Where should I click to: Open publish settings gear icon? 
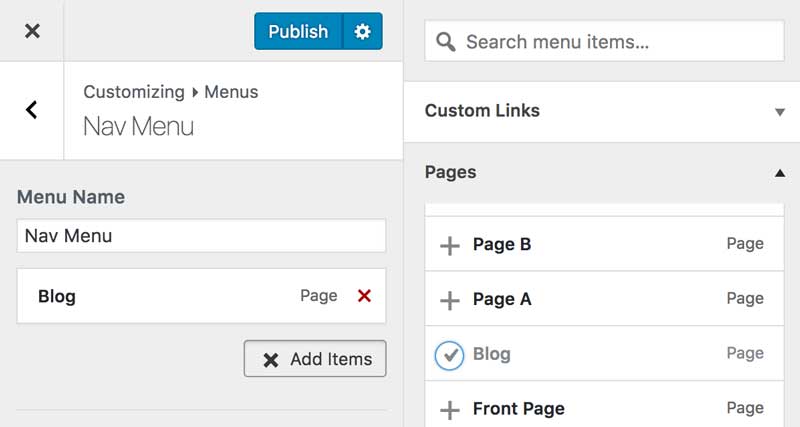(x=362, y=31)
